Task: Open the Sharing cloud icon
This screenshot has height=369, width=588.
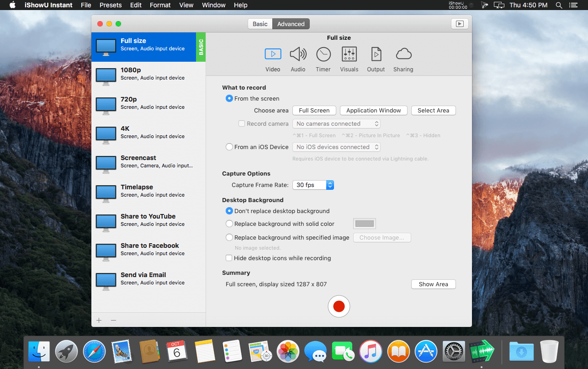Action: 403,55
